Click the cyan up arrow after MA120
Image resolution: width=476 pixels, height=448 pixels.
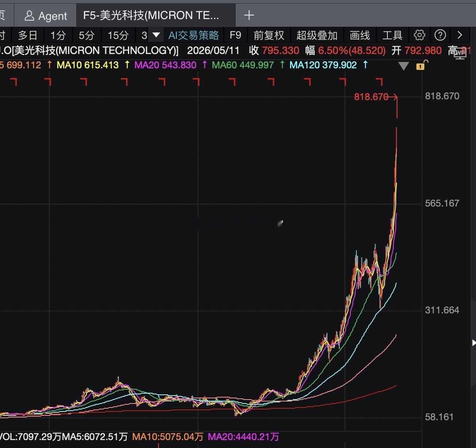click(x=365, y=65)
